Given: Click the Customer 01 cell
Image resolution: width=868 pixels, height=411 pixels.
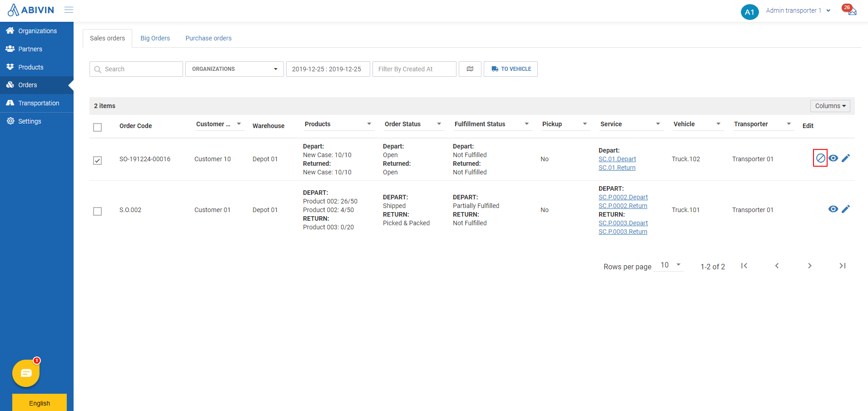Looking at the screenshot, I should tap(213, 210).
